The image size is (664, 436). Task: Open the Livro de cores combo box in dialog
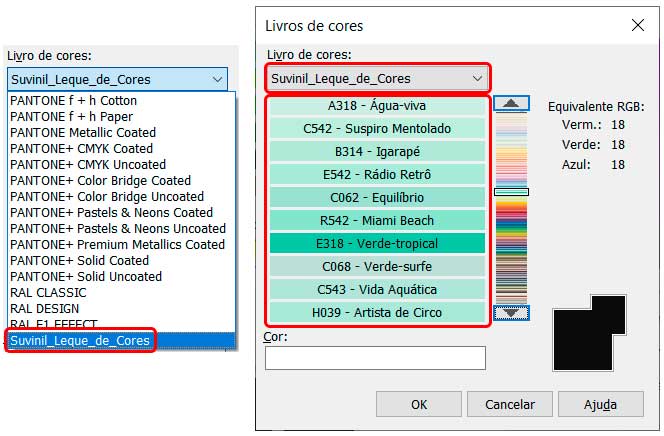tap(378, 78)
